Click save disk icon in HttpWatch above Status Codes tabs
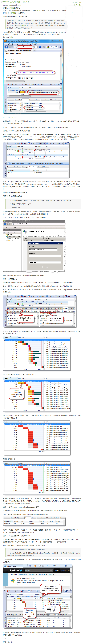The height and width of the screenshot is (644, 85). [66, 144]
